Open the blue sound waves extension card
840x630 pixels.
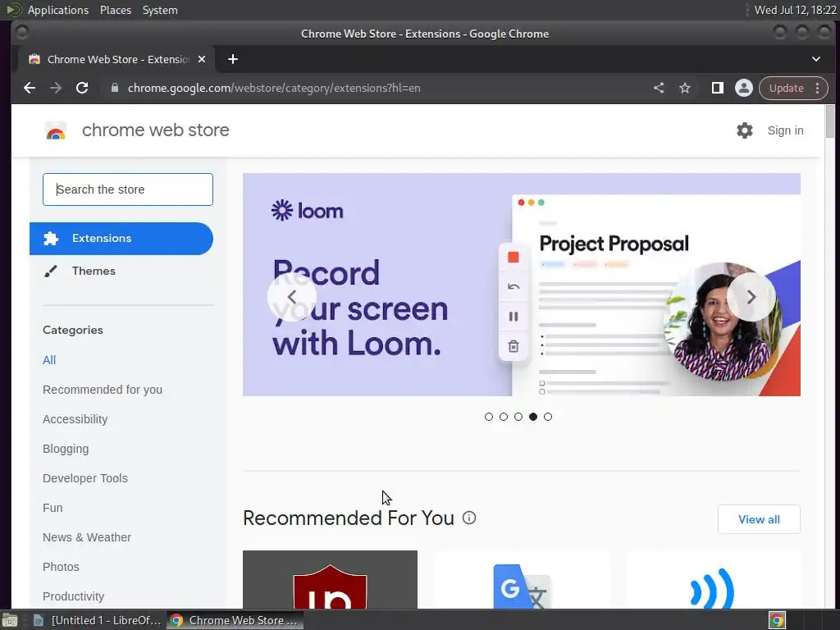(x=714, y=580)
